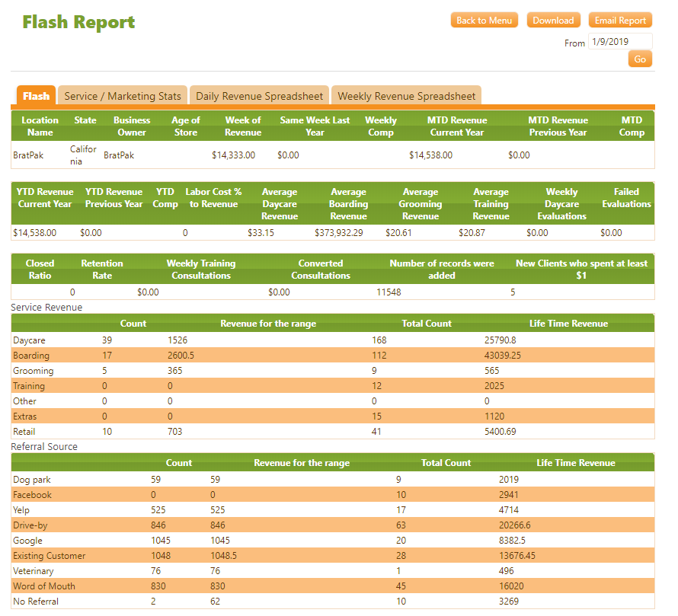Click the Labor Cost % to Revenue header
678x616 pixels.
[x=213, y=198]
